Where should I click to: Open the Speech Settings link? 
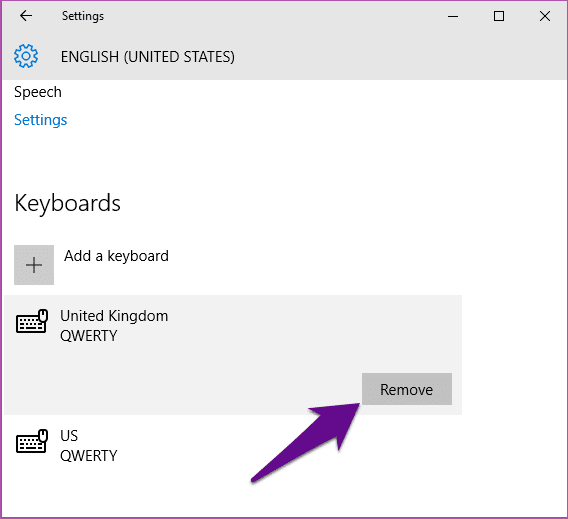[x=41, y=120]
